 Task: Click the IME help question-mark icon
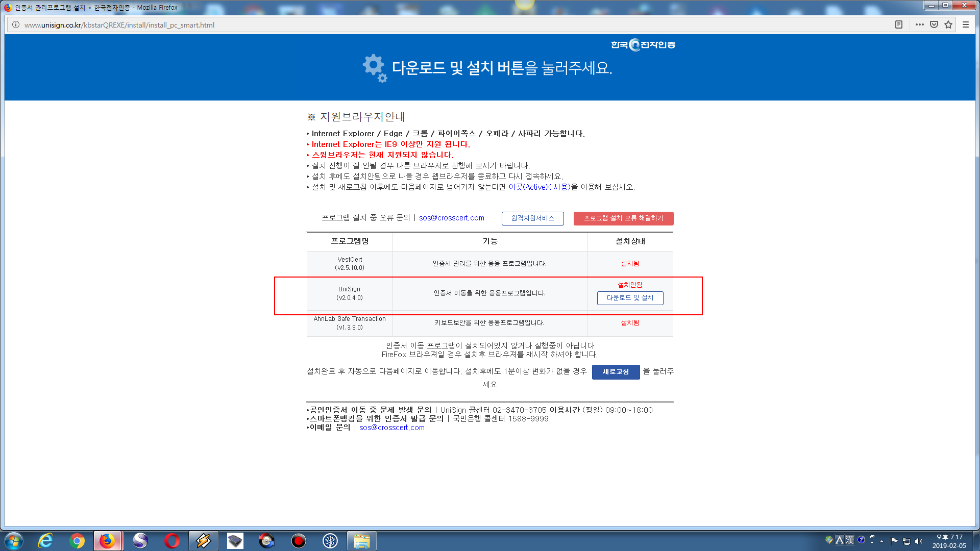[862, 540]
